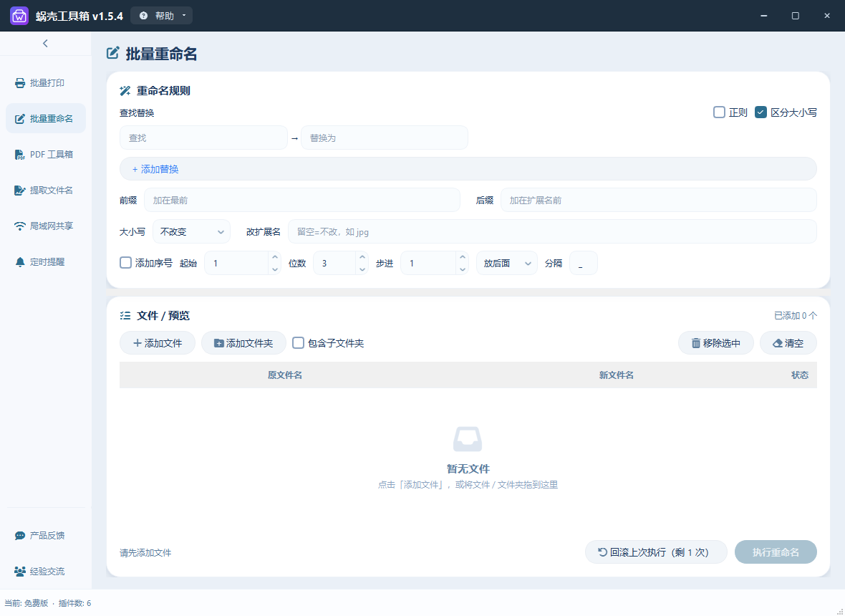Screen dimensions: 845x616
Task: Click the 原文件名 column header
Action: (284, 375)
